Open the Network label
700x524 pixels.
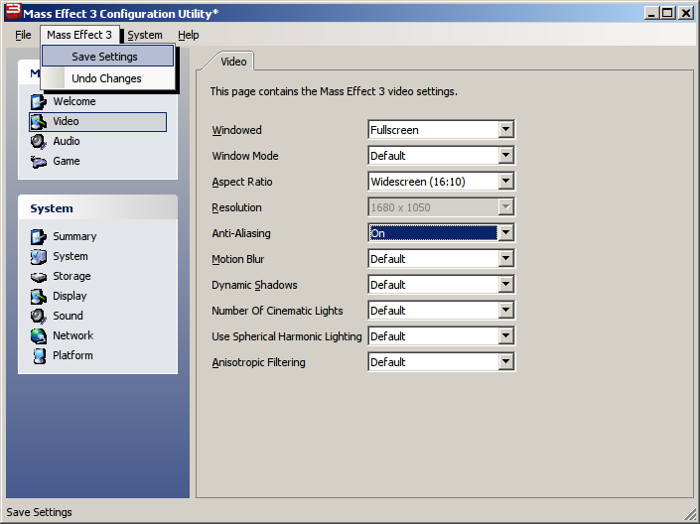[x=73, y=335]
